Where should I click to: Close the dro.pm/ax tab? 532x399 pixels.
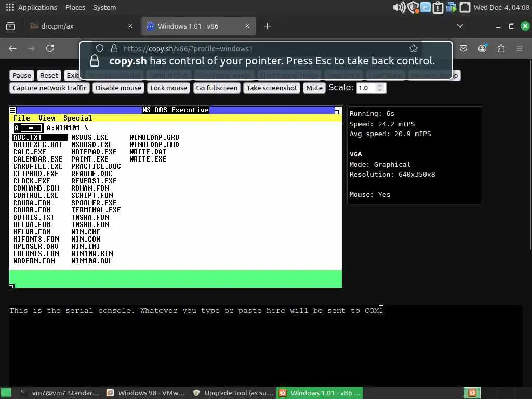point(130,26)
